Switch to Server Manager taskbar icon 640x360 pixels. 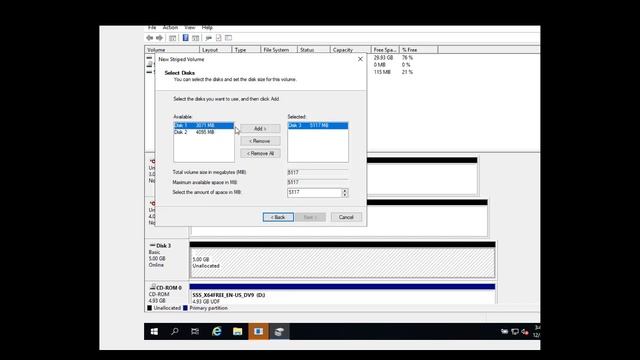258,331
